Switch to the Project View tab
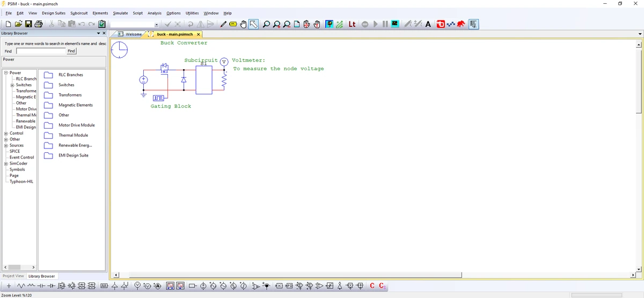Screen dimensions: 644x298 tap(13, 276)
